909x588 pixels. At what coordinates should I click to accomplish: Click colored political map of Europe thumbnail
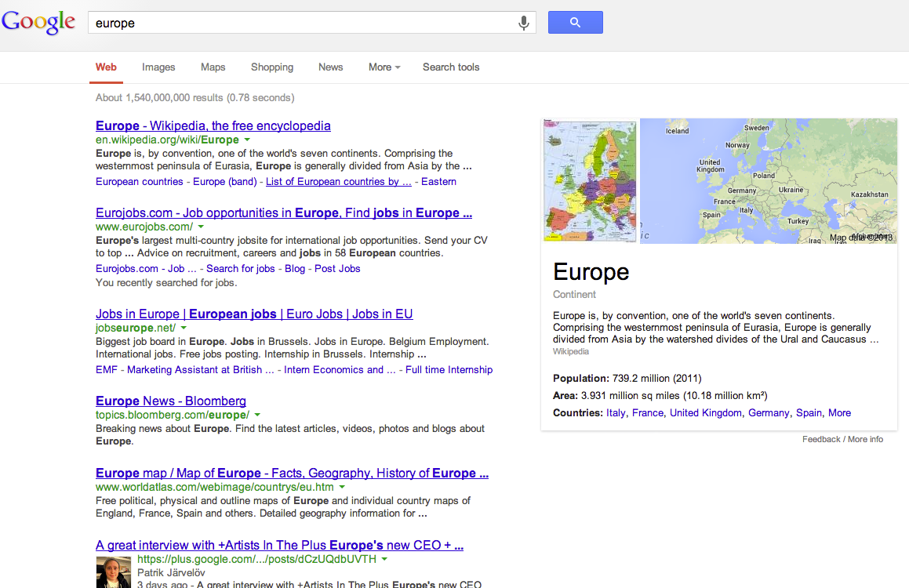click(590, 181)
